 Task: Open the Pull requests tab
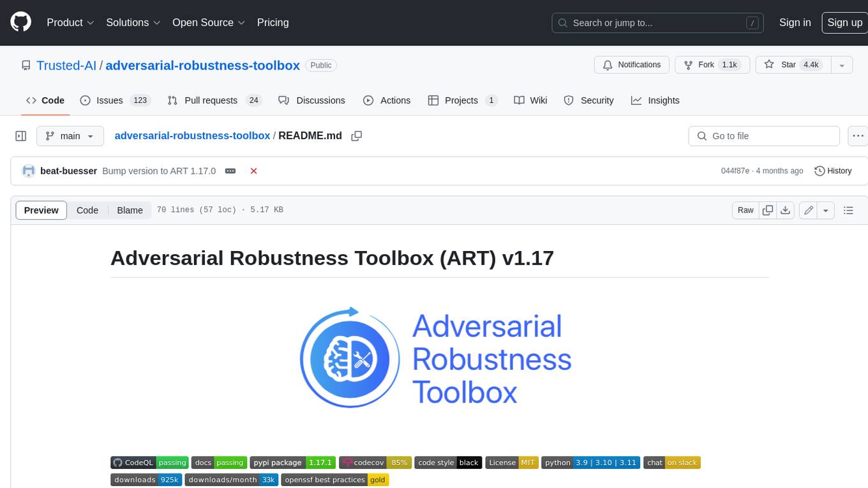point(214,100)
